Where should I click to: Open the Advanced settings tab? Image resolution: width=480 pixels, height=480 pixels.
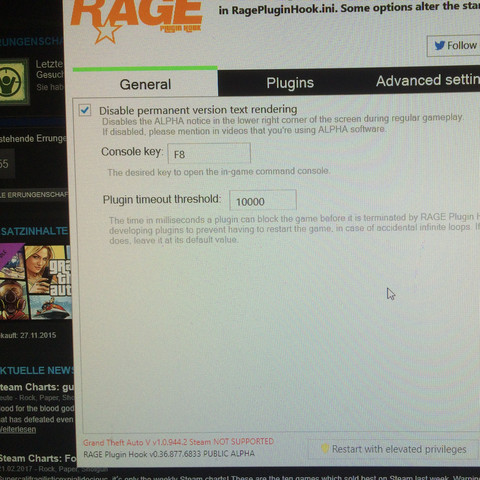[428, 81]
